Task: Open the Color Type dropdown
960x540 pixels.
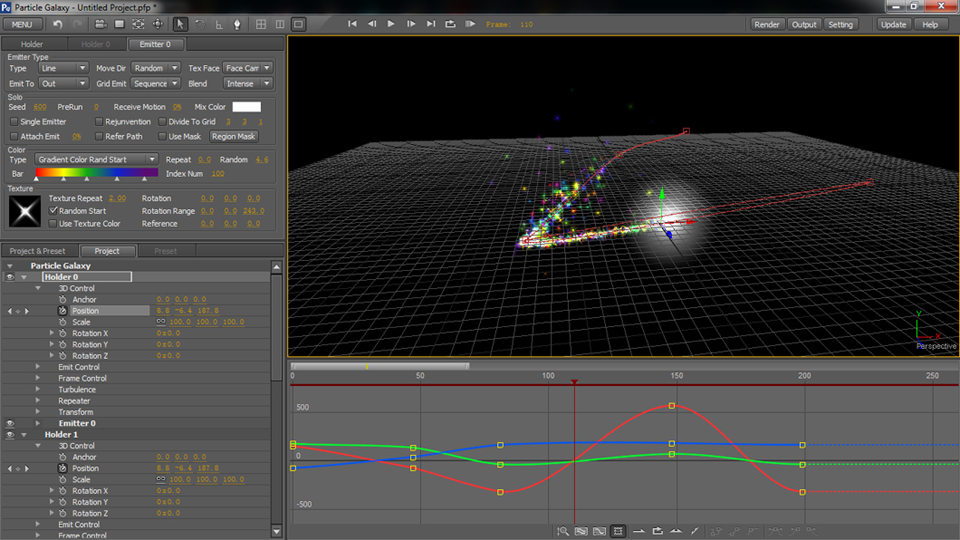Action: (96, 159)
